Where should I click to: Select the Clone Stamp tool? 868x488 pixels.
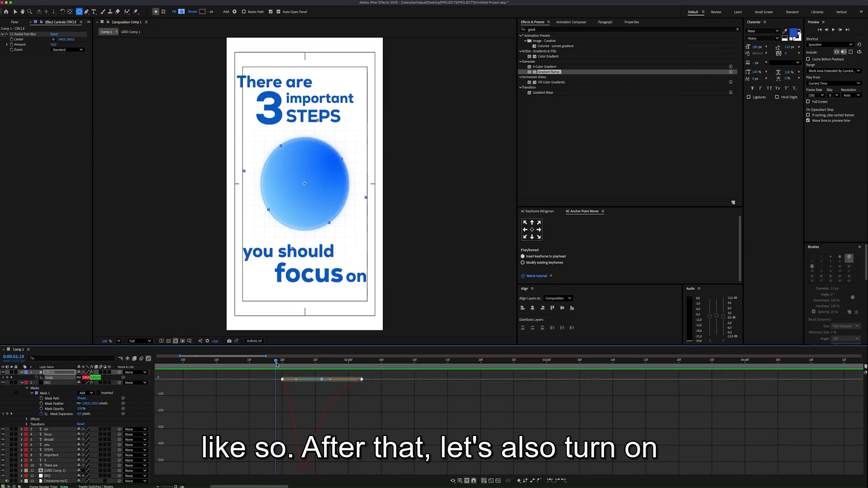(x=110, y=12)
